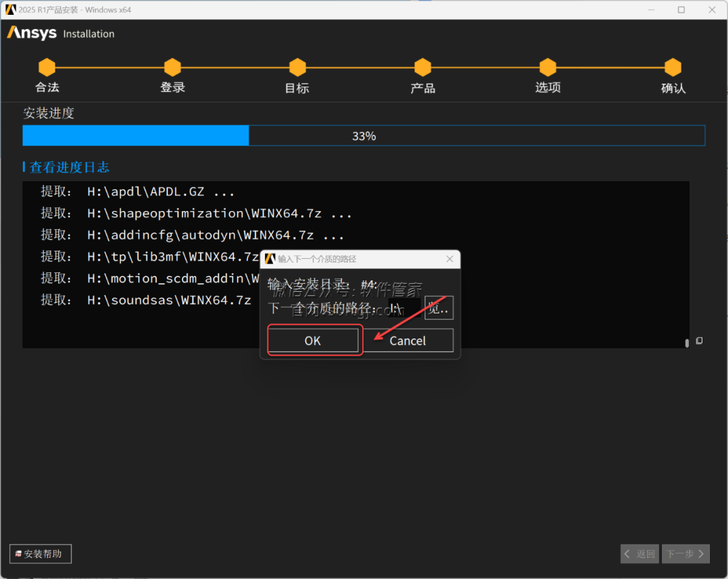Screen dimensions: 728x579
Task: Click the next media path input field
Action: [x=404, y=308]
